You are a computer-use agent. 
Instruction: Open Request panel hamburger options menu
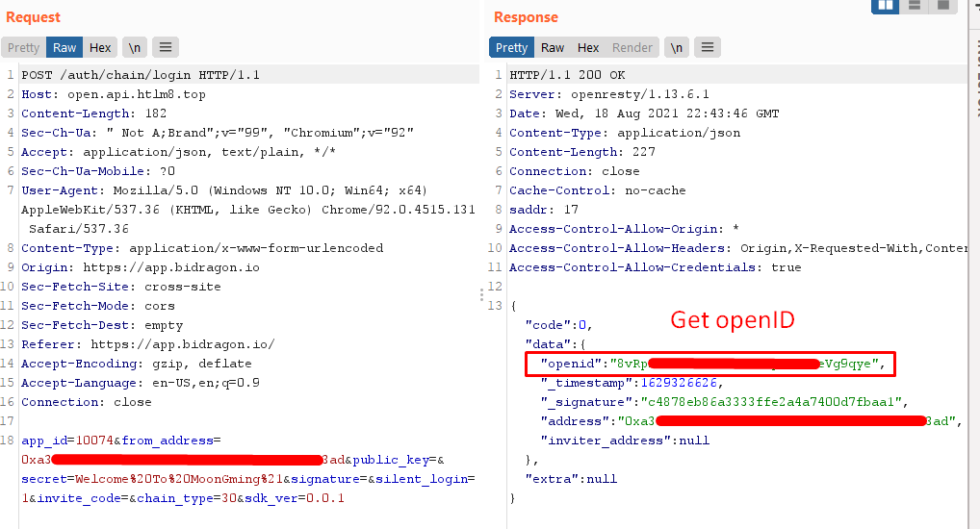click(x=166, y=47)
